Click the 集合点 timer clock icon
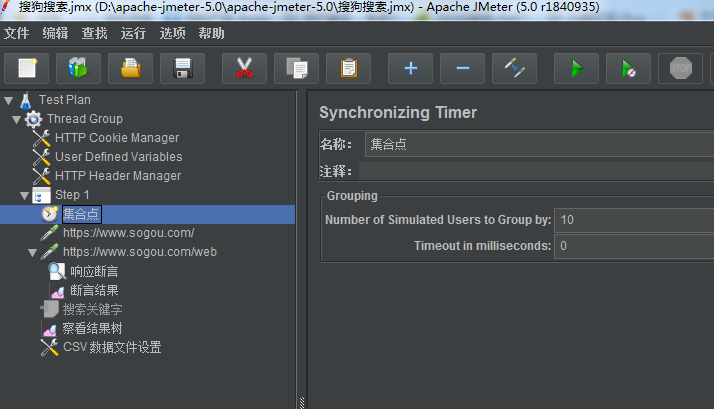Viewport: 714px width, 409px height. [49, 214]
